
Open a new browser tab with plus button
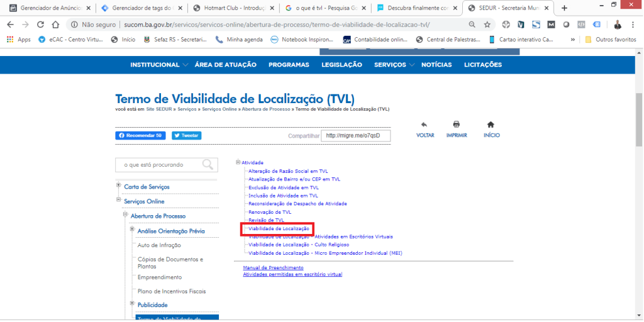564,8
